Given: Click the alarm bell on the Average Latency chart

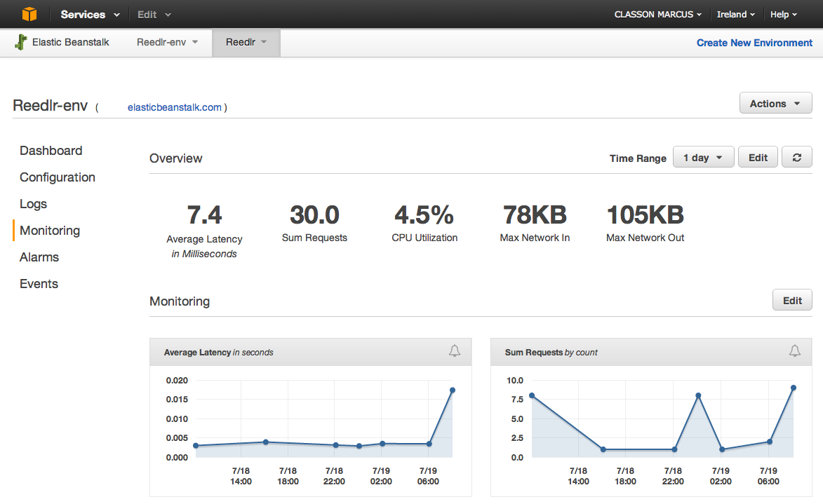Looking at the screenshot, I should [455, 351].
